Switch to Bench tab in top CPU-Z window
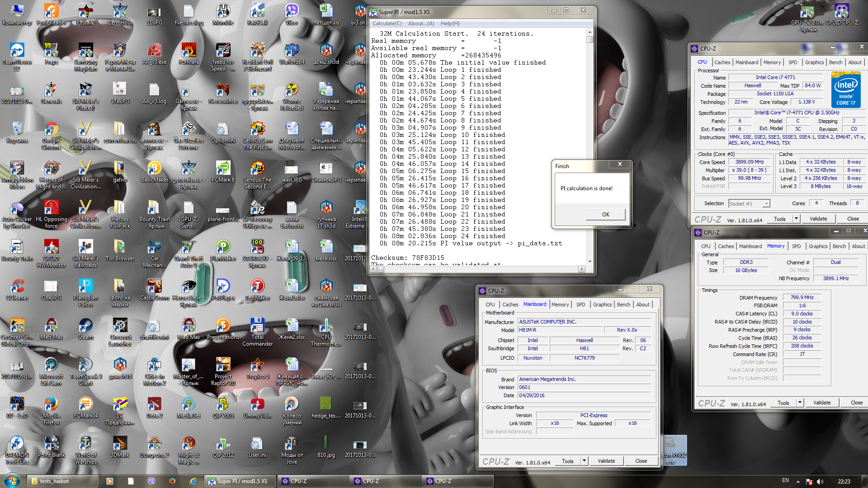This screenshot has height=488, width=868. [x=835, y=62]
